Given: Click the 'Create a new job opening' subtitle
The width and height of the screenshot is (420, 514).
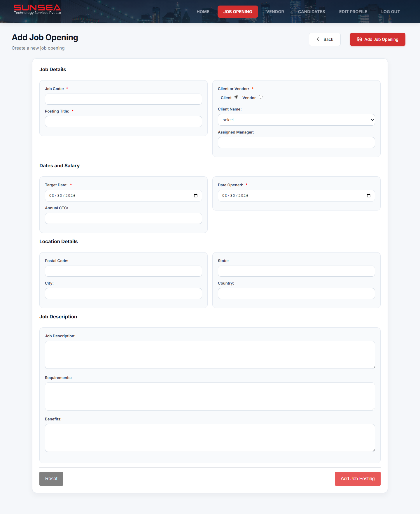Looking at the screenshot, I should 38,48.
